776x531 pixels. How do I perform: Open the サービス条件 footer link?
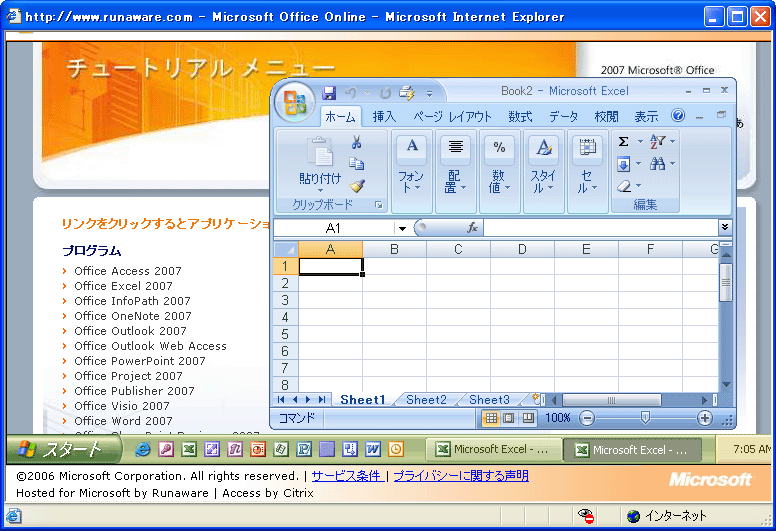(347, 476)
